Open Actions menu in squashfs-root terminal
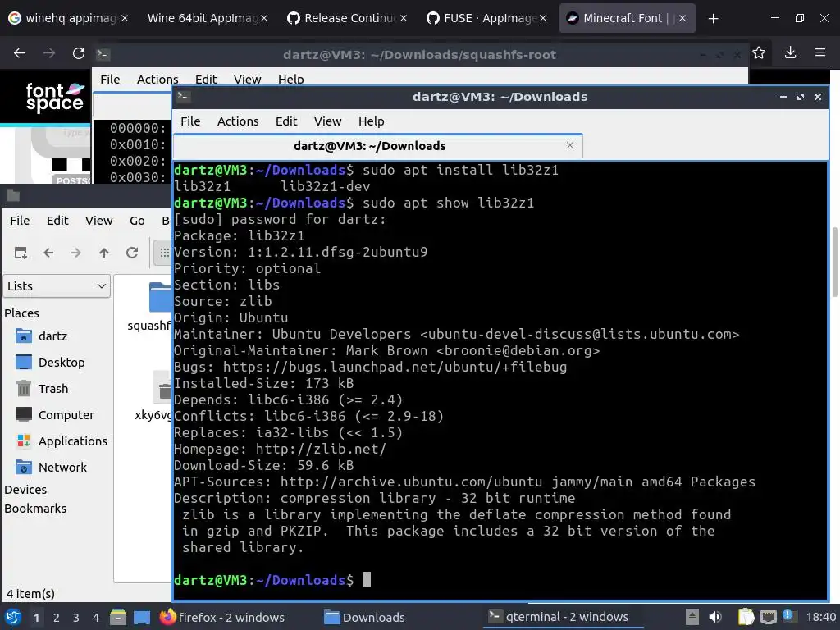Image resolution: width=840 pixels, height=630 pixels. (x=157, y=80)
